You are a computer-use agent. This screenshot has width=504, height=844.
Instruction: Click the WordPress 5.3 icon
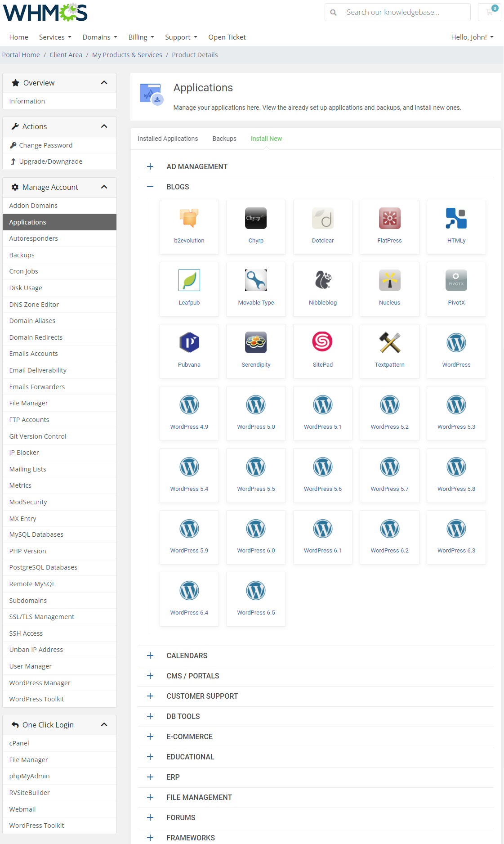tap(456, 404)
